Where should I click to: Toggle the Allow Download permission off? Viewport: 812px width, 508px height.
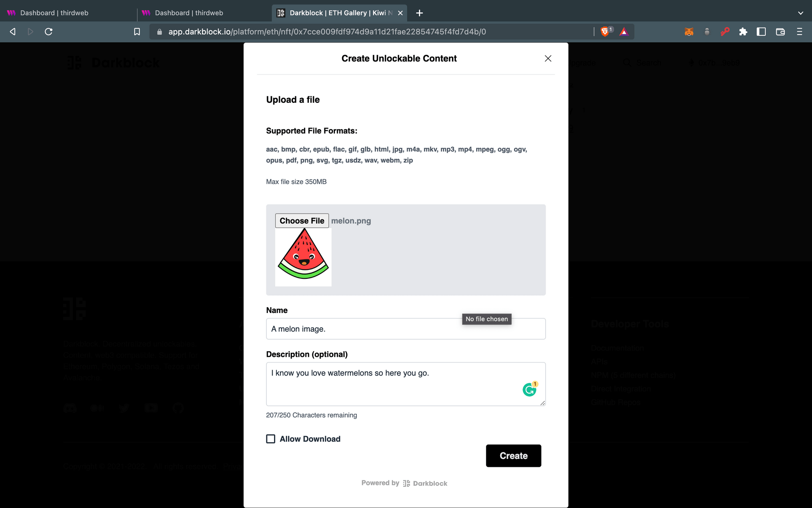click(x=270, y=439)
